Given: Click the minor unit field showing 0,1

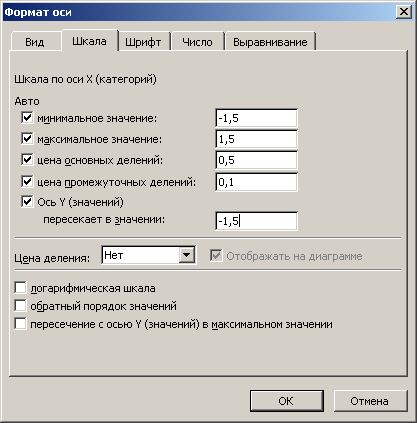Looking at the screenshot, I should tap(256, 182).
